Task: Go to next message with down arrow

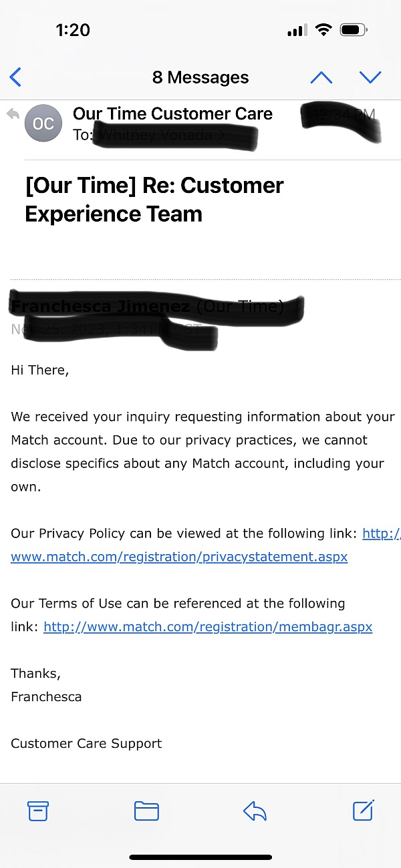Action: point(370,77)
